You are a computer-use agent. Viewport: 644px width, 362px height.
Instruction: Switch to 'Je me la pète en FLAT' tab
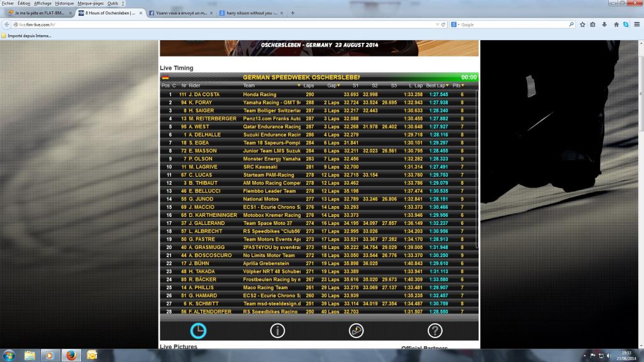(39, 13)
